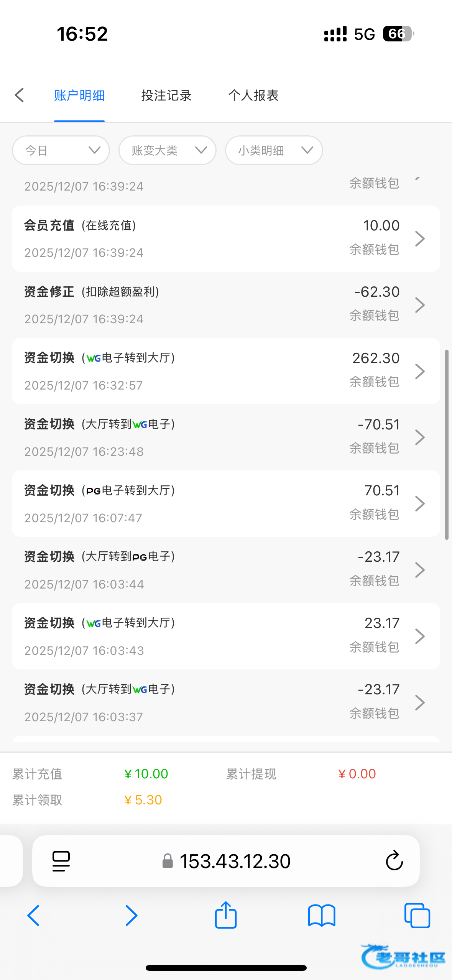This screenshot has height=980, width=452.
Task: Open the 今日 date filter dropdown
Action: pos(61,150)
